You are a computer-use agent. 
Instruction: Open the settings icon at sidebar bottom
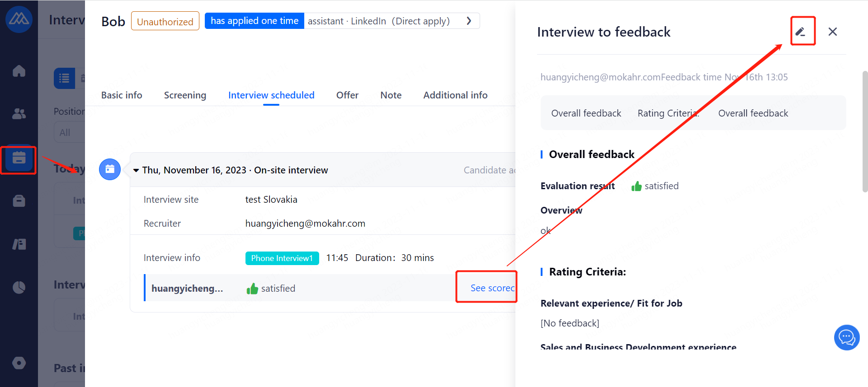click(x=19, y=363)
